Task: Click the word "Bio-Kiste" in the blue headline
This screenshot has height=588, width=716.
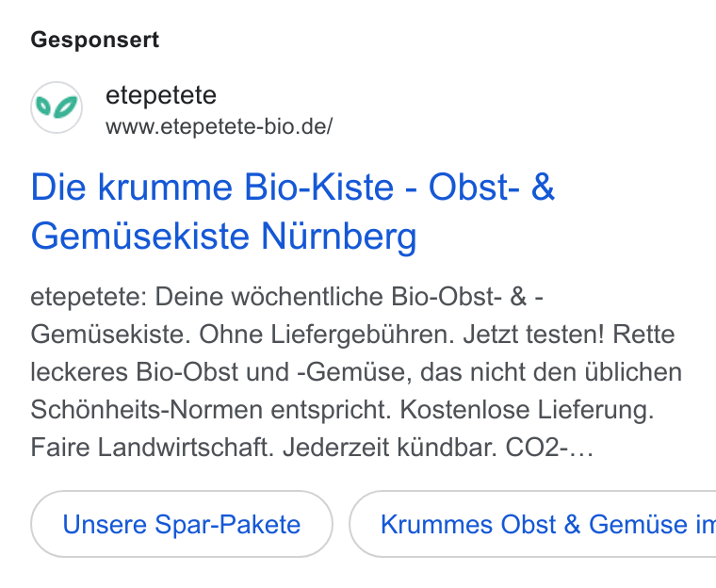Action: (318, 187)
